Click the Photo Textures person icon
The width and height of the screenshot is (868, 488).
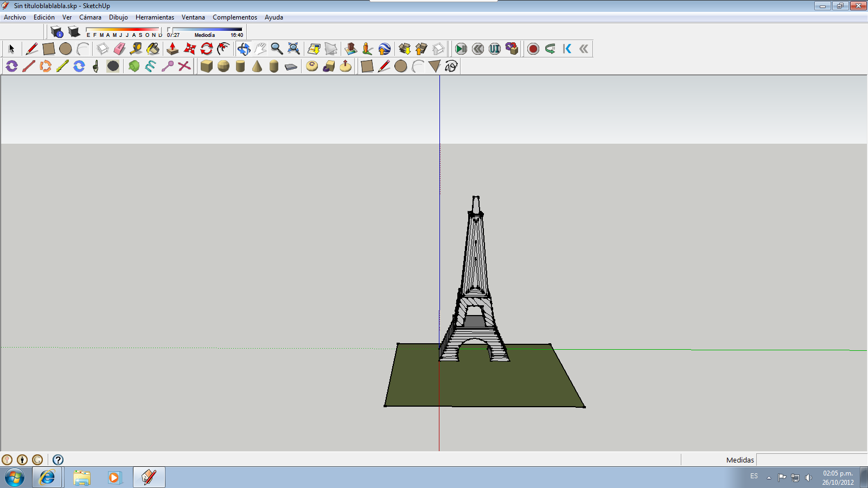367,49
